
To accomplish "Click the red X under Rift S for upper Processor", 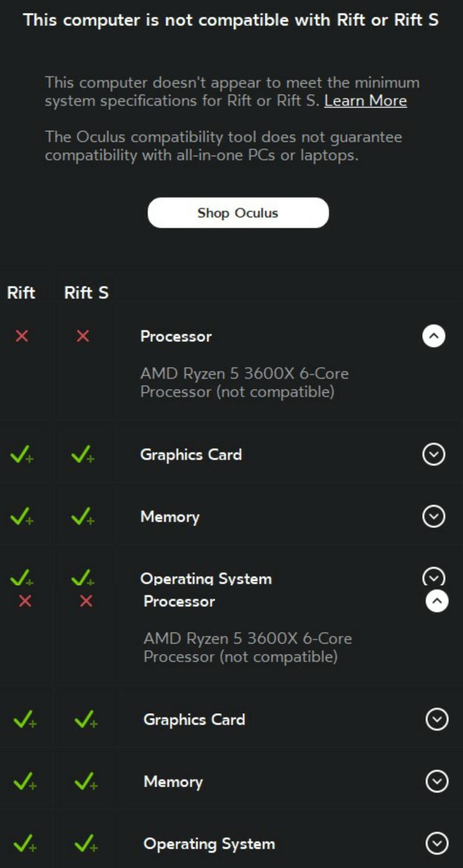I will 82,336.
